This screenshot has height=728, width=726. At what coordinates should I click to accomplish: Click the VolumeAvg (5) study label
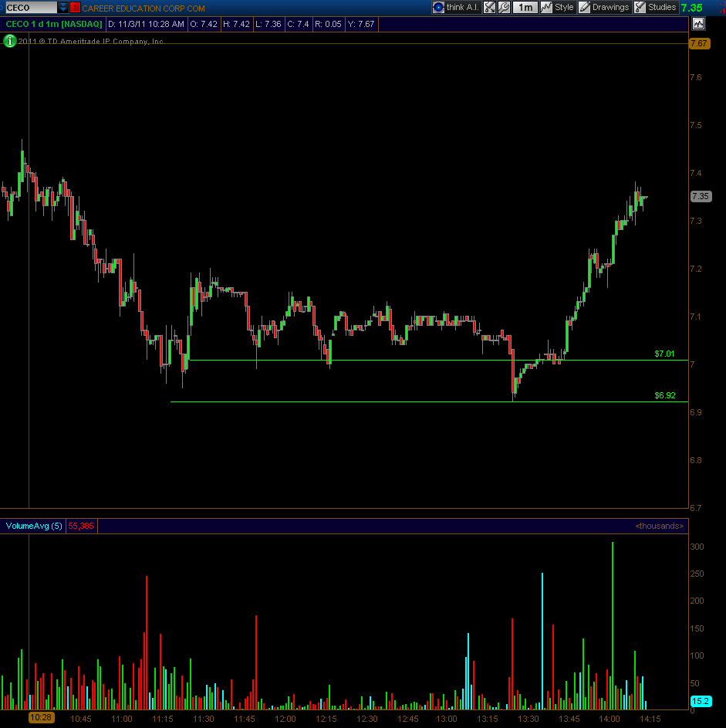click(34, 526)
